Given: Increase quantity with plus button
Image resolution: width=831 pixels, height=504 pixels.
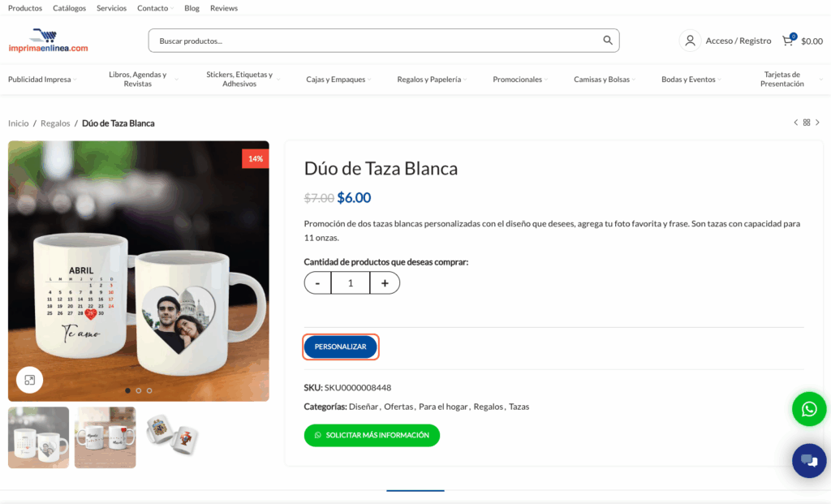Looking at the screenshot, I should click(x=385, y=283).
